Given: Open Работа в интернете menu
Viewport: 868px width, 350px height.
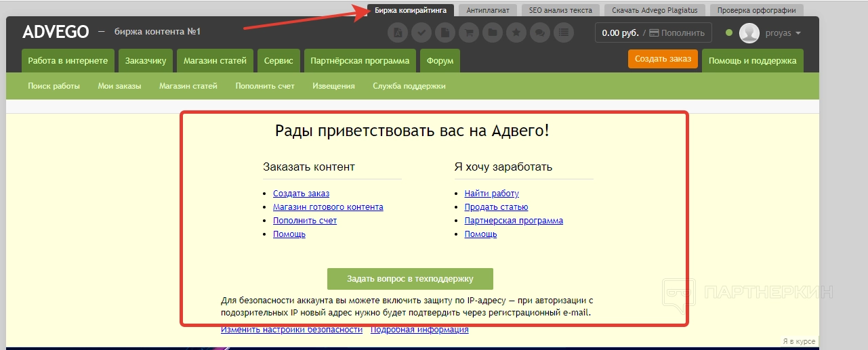Looking at the screenshot, I should coord(68,60).
